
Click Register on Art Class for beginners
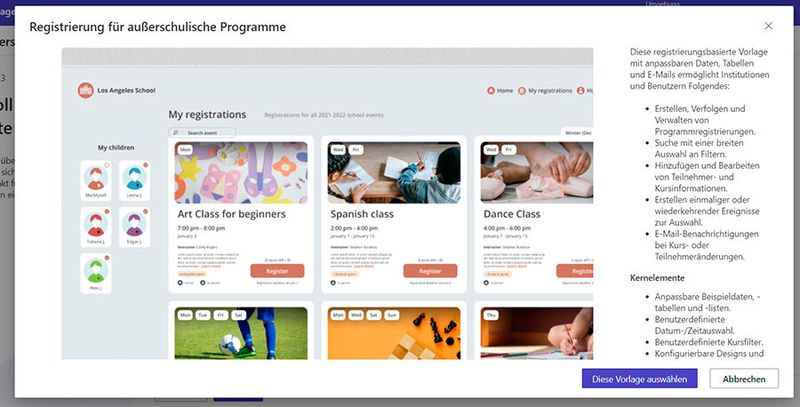click(x=277, y=271)
